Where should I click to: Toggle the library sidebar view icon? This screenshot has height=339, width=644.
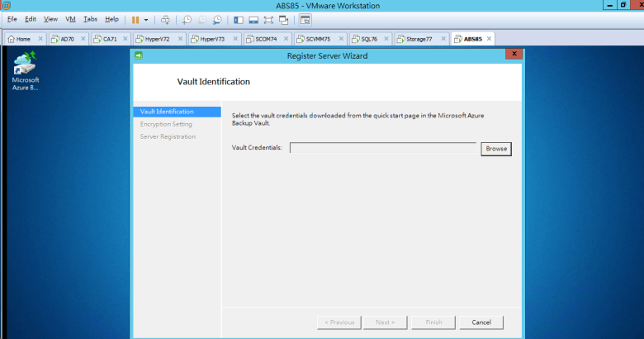(x=239, y=19)
